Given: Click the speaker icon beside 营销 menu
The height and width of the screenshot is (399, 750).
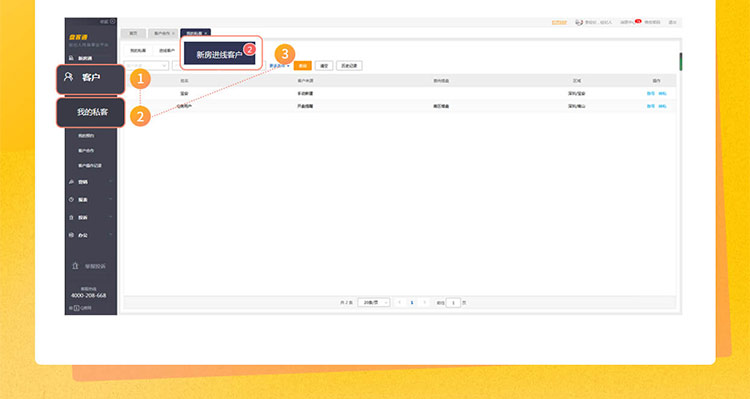Looking at the screenshot, I should pyautogui.click(x=71, y=182).
